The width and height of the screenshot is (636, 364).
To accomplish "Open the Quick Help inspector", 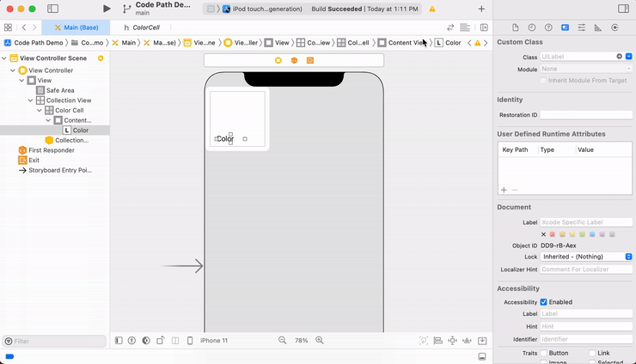I will coord(548,27).
